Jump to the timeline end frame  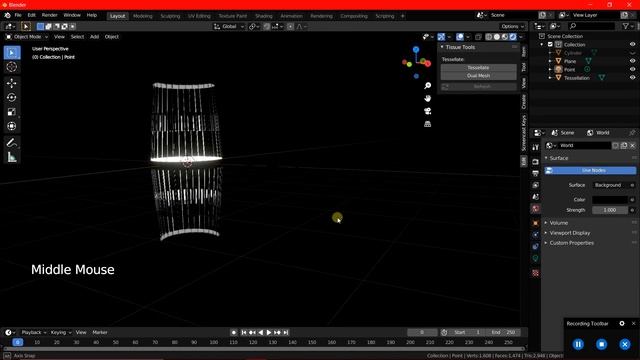(x=286, y=333)
